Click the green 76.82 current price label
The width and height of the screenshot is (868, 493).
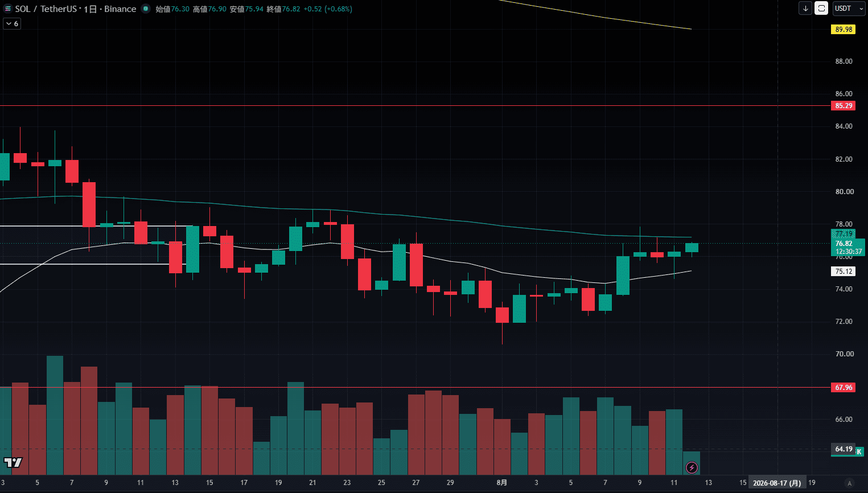click(x=848, y=247)
